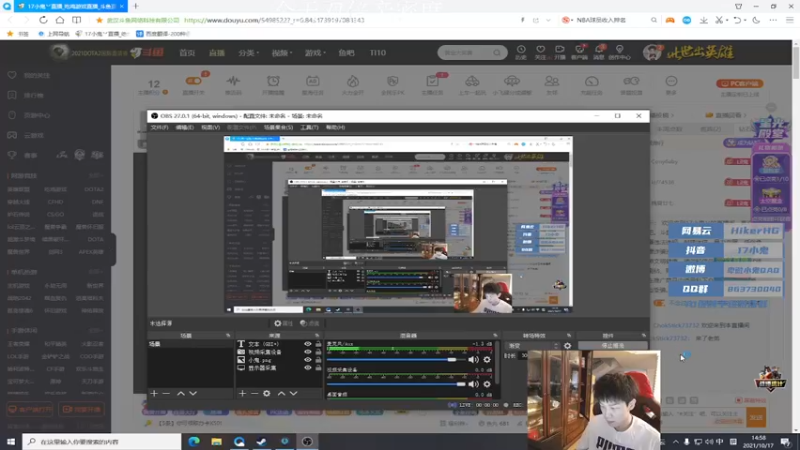Open OBS 帮助(H) menu
This screenshot has height=450, width=800.
[x=335, y=127]
